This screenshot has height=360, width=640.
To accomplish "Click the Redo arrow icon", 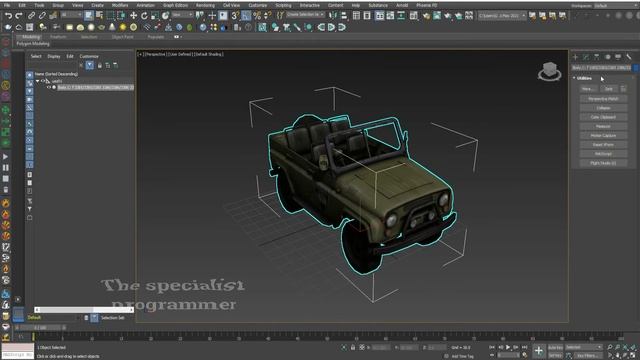I will pyautogui.click(x=19, y=16).
